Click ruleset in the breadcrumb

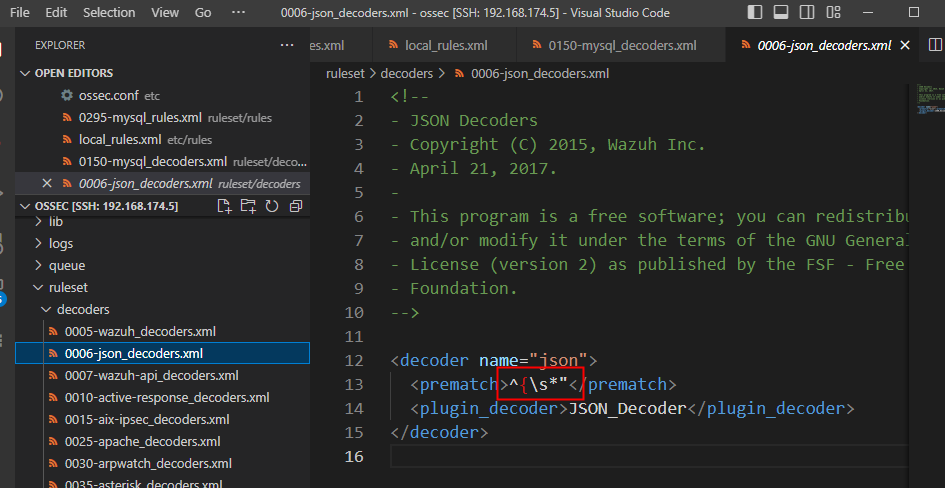tap(345, 74)
